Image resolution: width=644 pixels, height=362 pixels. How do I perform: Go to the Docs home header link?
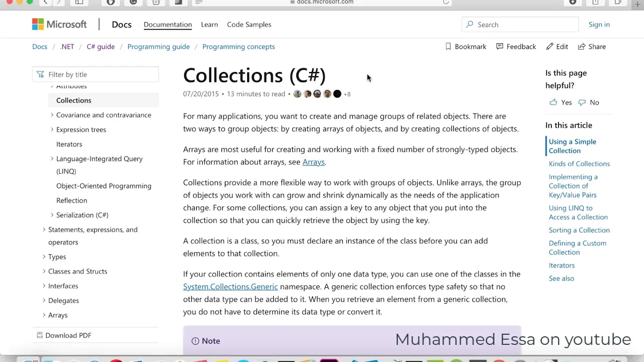click(122, 24)
